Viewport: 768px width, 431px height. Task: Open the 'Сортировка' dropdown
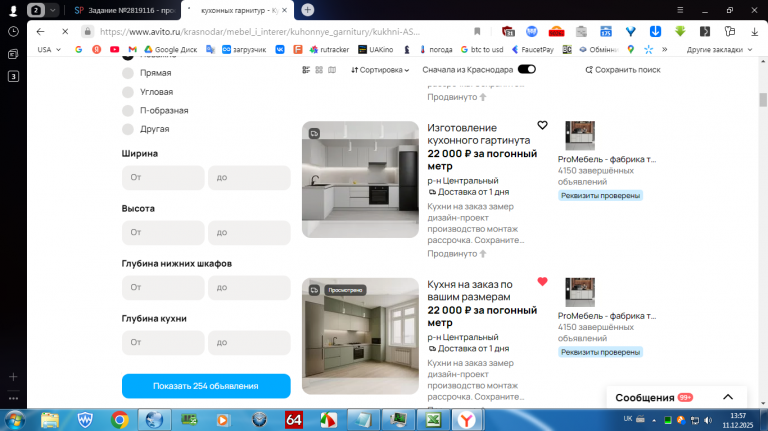pyautogui.click(x=380, y=70)
